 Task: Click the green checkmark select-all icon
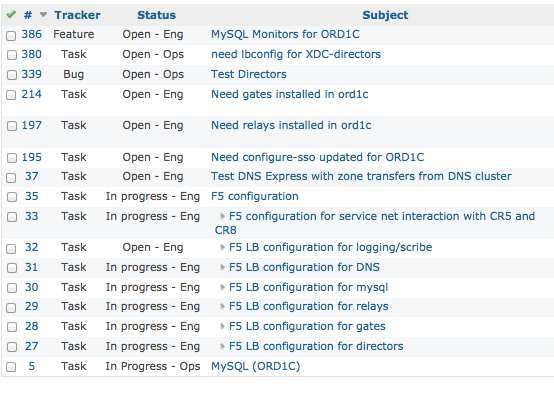tap(11, 15)
